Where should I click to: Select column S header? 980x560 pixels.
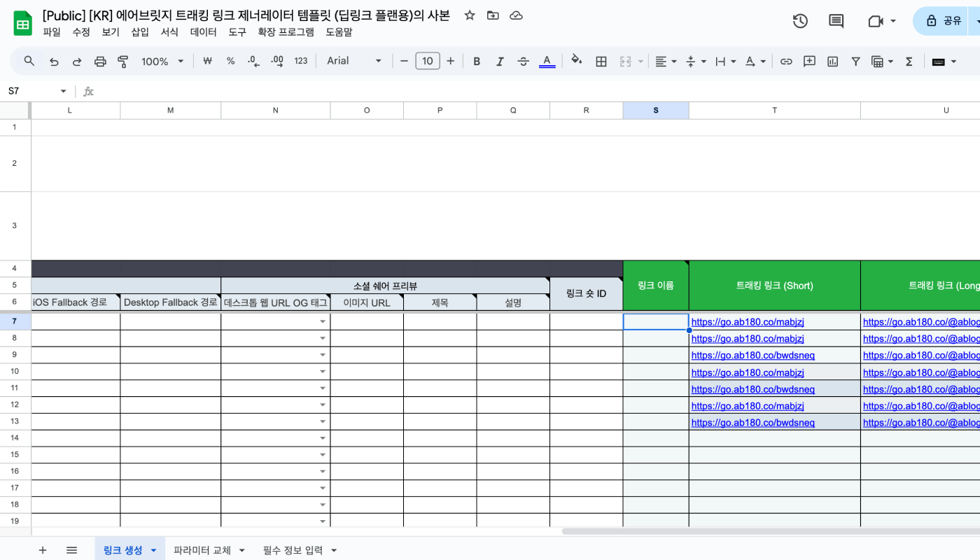[656, 111]
